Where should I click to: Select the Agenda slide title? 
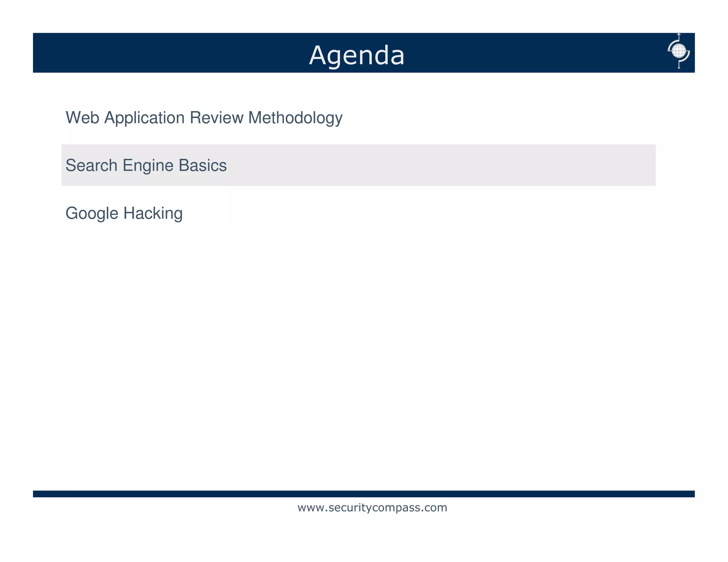pos(357,55)
